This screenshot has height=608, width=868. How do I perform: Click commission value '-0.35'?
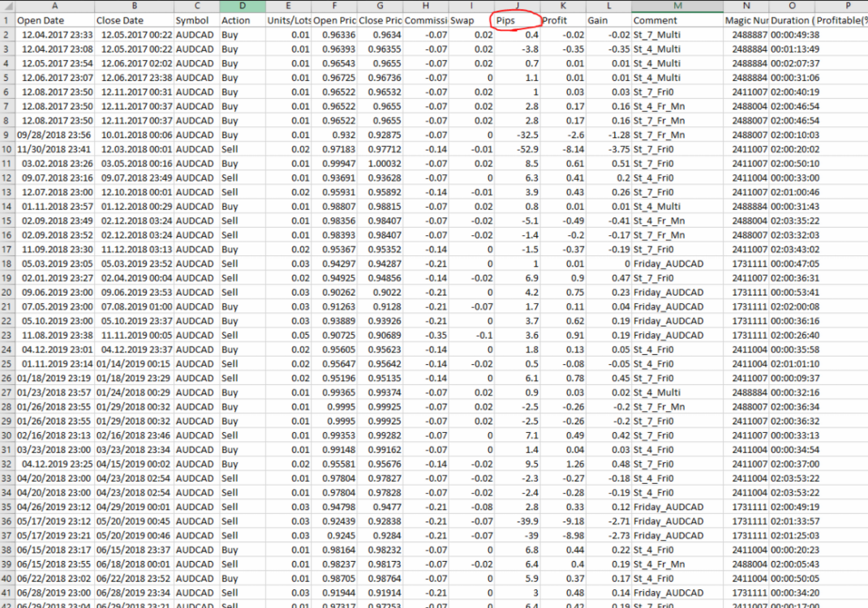tap(436, 336)
